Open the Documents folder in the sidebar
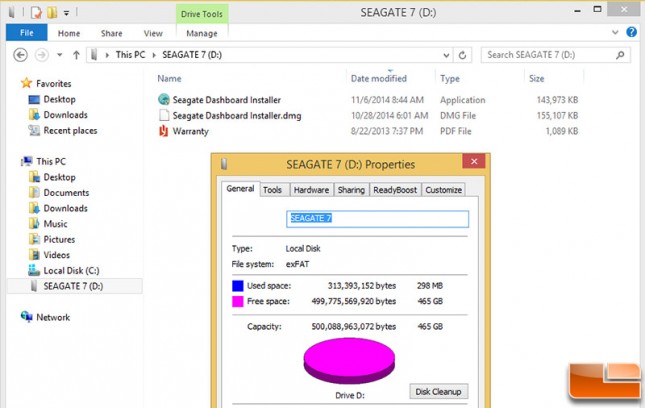This screenshot has height=408, width=645. pyautogui.click(x=66, y=192)
